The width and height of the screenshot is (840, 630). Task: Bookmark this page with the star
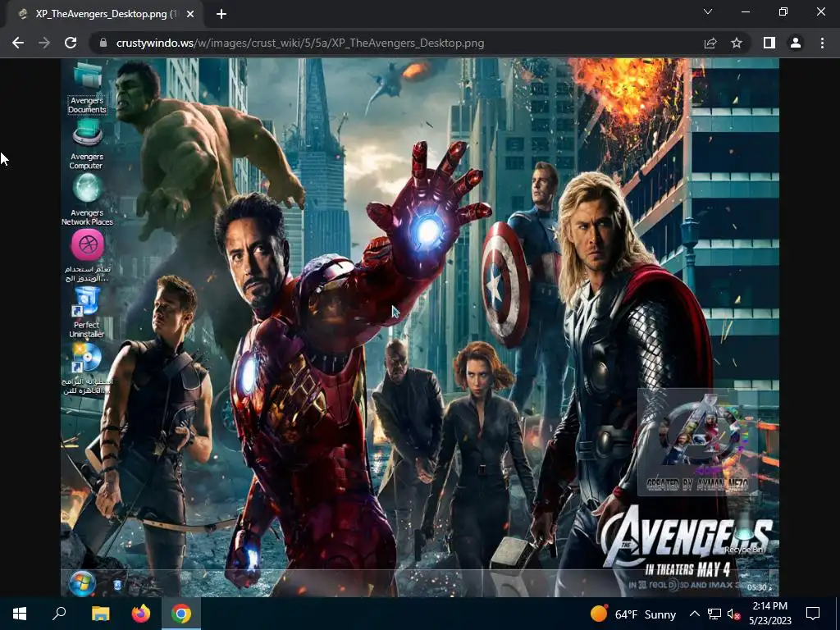[737, 43]
